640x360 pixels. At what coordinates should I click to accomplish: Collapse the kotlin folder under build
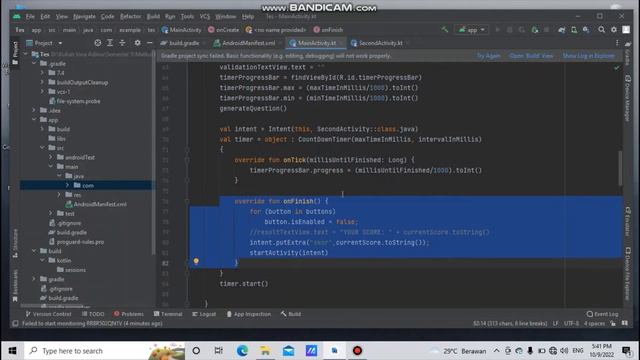pyautogui.click(x=42, y=260)
